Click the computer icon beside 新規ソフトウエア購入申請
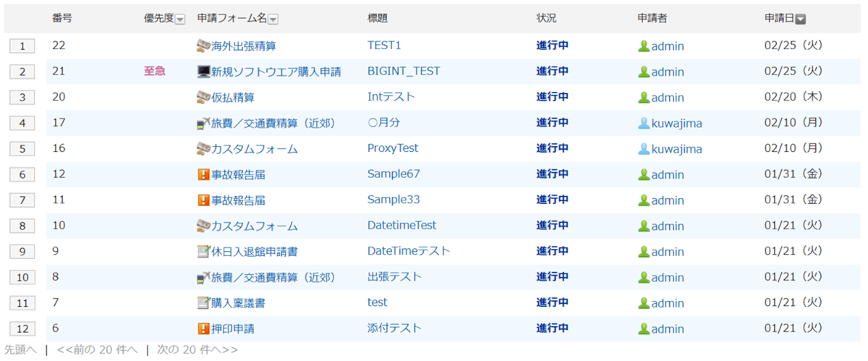Screen dimensions: 868x361 tap(203, 72)
